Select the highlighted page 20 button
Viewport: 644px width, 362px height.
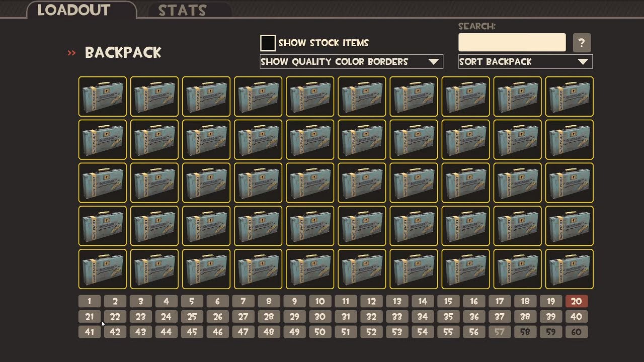[577, 302]
